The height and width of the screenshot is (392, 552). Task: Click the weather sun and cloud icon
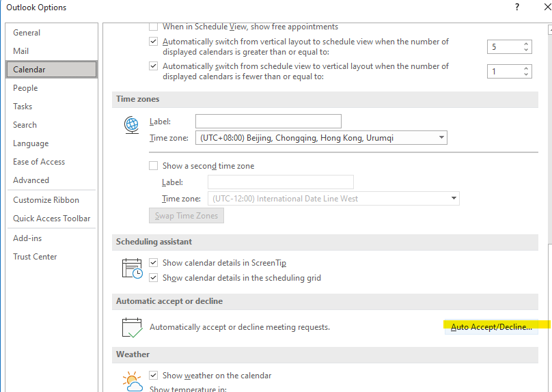pos(133,382)
